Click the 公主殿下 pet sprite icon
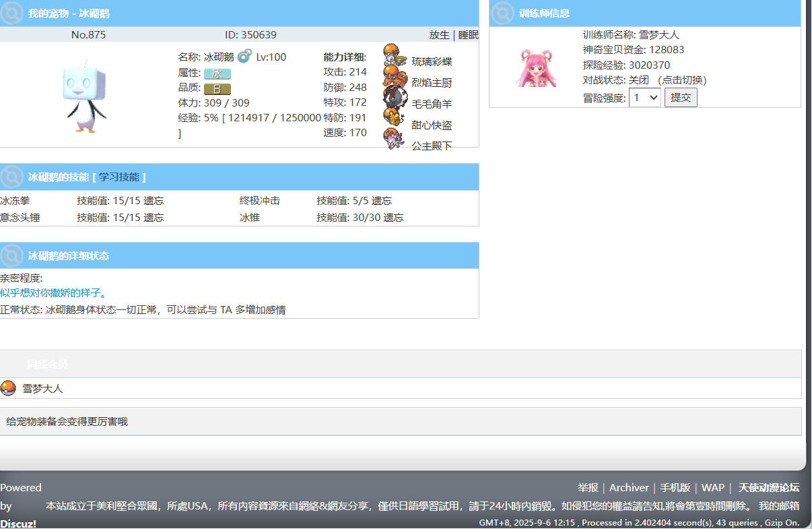Screen dimensions: 812x529 [x=395, y=139]
